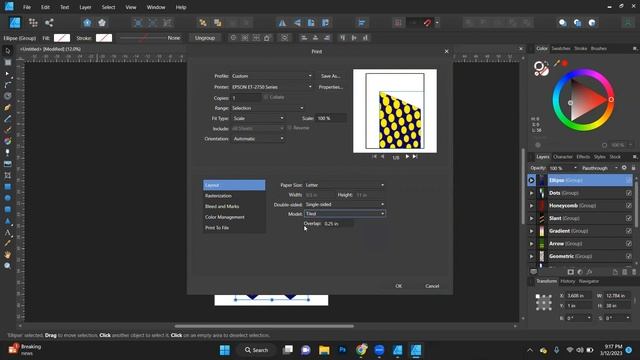The width and height of the screenshot is (640, 360).
Task: Switch to Designer persona icon
Action: 15,23
